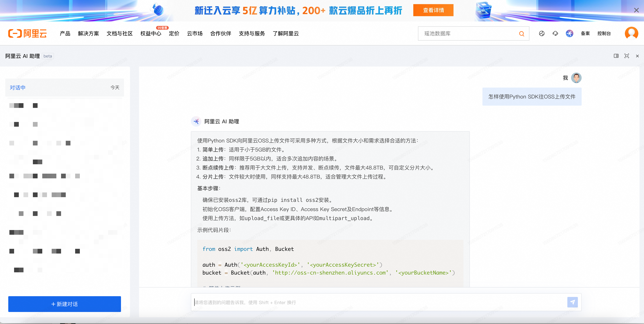
Task: Open the 文档与社区 menu
Action: pos(119,33)
